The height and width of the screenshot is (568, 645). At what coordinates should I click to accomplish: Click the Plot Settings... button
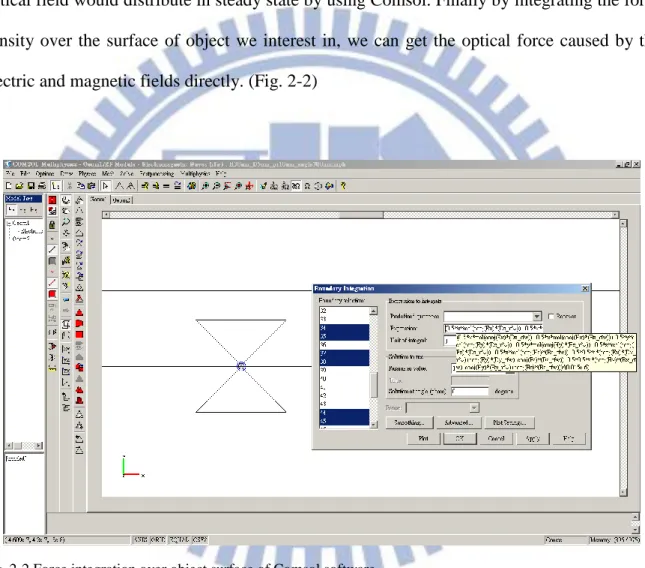pyautogui.click(x=509, y=422)
